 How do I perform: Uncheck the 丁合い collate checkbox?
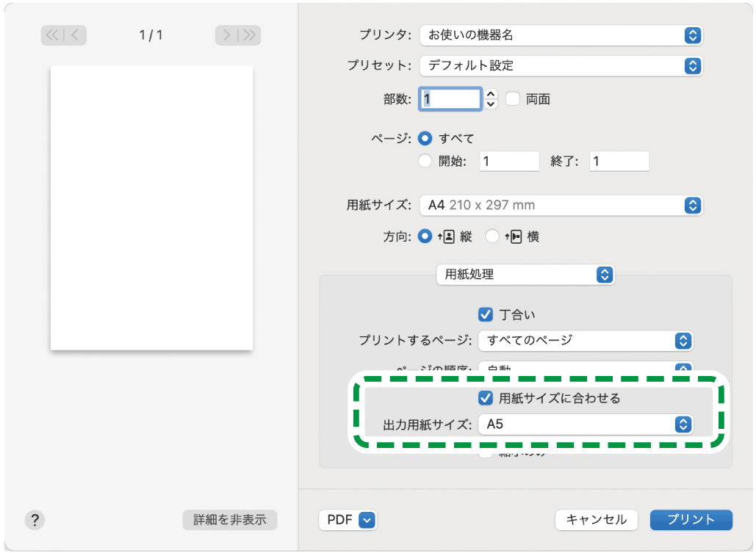pyautogui.click(x=485, y=314)
